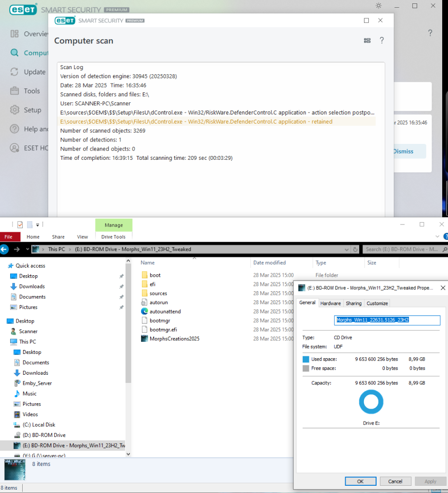Go back with Explorer's back arrow

[4, 249]
